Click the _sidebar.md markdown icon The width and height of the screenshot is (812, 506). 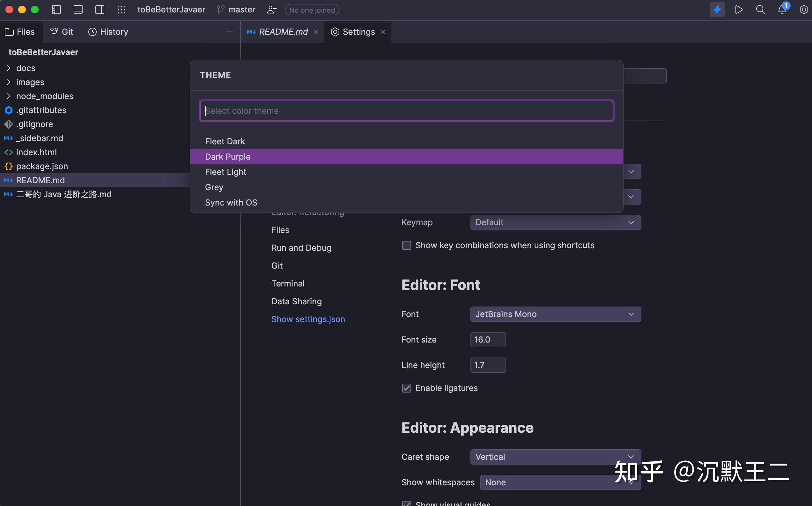[8, 138]
